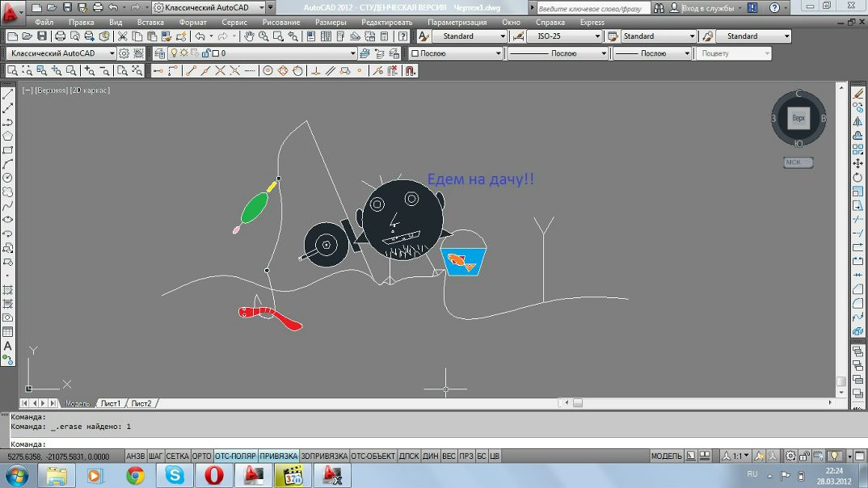Click the Save diskette icon
The width and height of the screenshot is (868, 488).
point(41,36)
